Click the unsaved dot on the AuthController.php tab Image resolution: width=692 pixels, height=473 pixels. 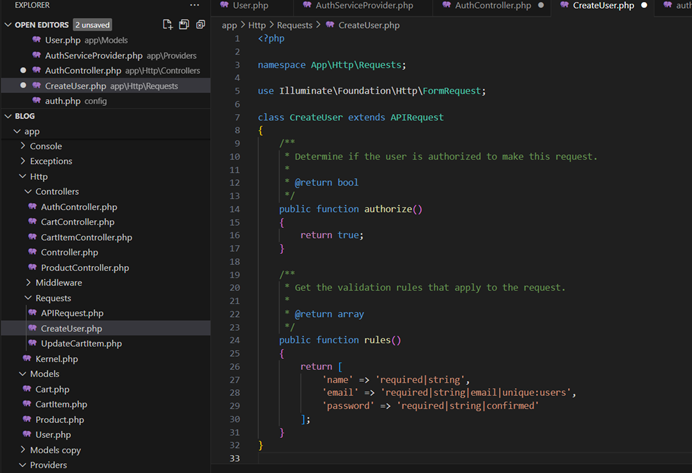coord(541,6)
